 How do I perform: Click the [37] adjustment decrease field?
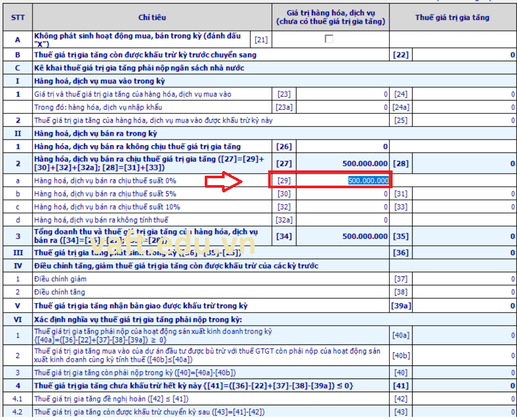click(x=463, y=279)
